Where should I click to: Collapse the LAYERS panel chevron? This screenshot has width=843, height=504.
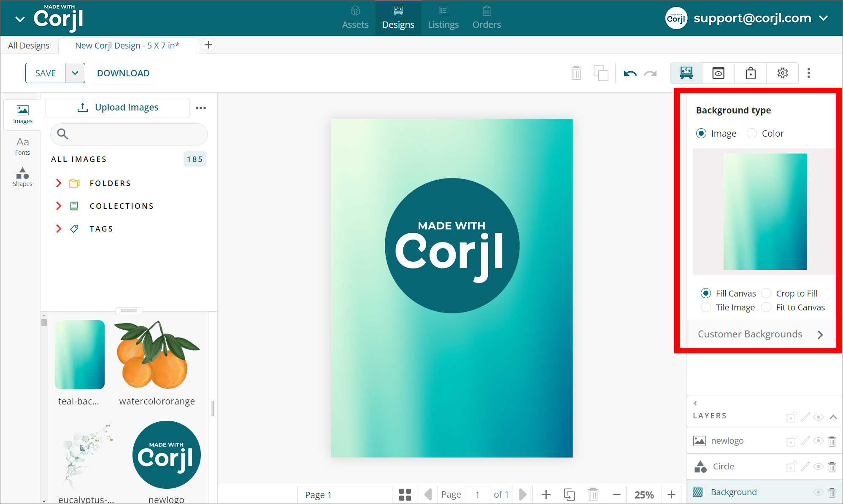[x=833, y=417]
